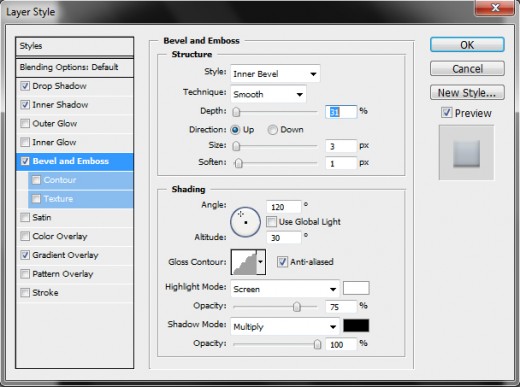Open the Technique dropdown showing Smooth

pyautogui.click(x=268, y=94)
